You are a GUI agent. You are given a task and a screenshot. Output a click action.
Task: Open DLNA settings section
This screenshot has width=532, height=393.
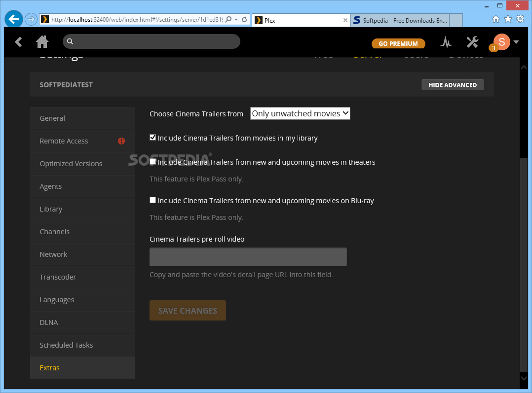[x=82, y=322]
